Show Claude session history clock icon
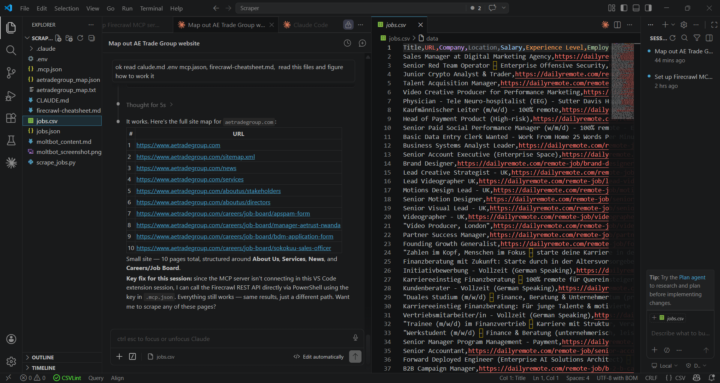Viewport: 720px width, 383px height. [347, 43]
